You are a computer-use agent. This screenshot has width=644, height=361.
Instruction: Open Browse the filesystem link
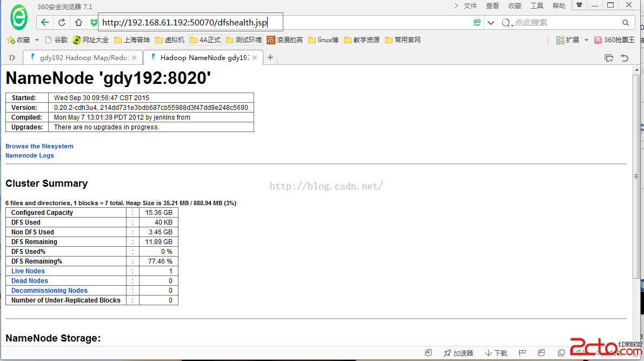point(39,146)
